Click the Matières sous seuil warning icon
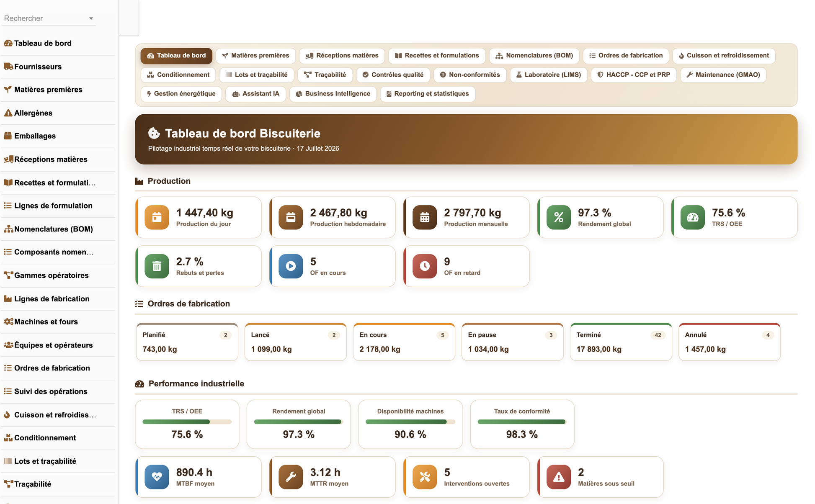Viewport: 815px width, 504px height. pyautogui.click(x=559, y=477)
